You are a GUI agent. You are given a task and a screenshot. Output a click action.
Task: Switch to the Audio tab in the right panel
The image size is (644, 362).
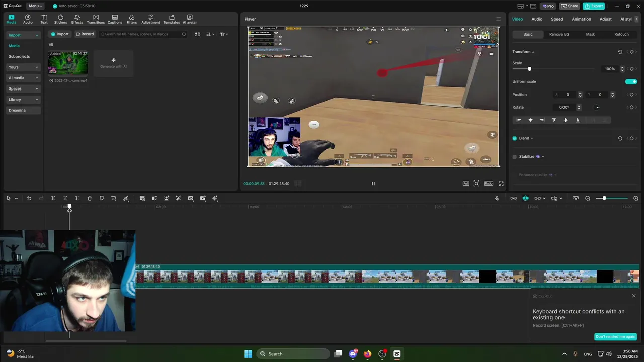(537, 19)
